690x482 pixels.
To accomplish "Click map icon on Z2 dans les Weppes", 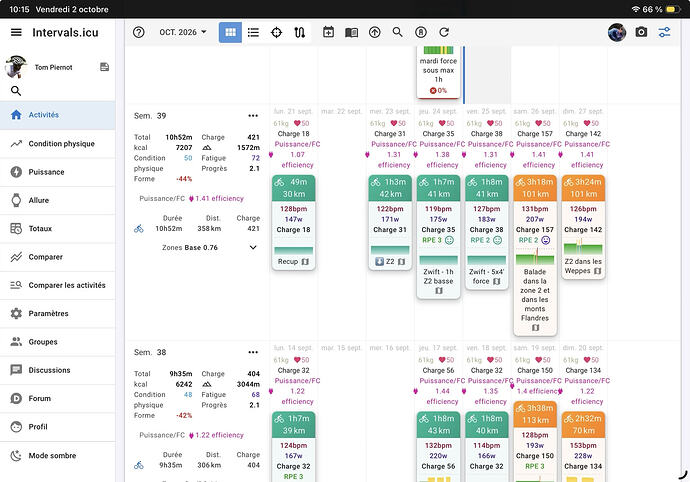I will pos(597,271).
